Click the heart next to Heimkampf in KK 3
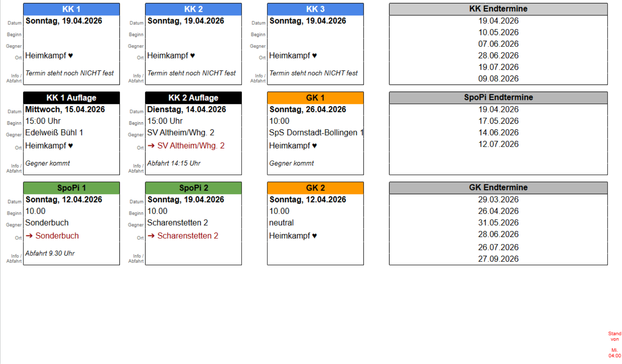This screenshot has height=364, width=622. 315,56
